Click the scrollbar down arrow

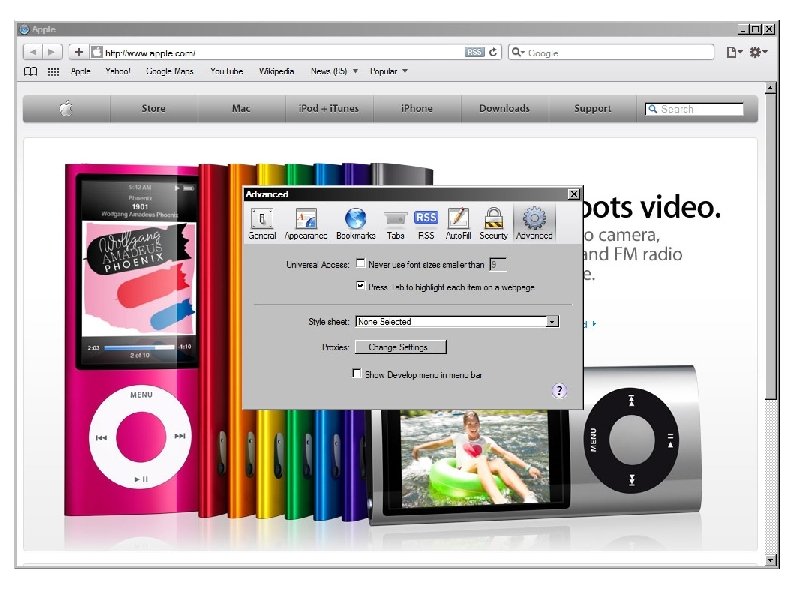tap(770, 560)
